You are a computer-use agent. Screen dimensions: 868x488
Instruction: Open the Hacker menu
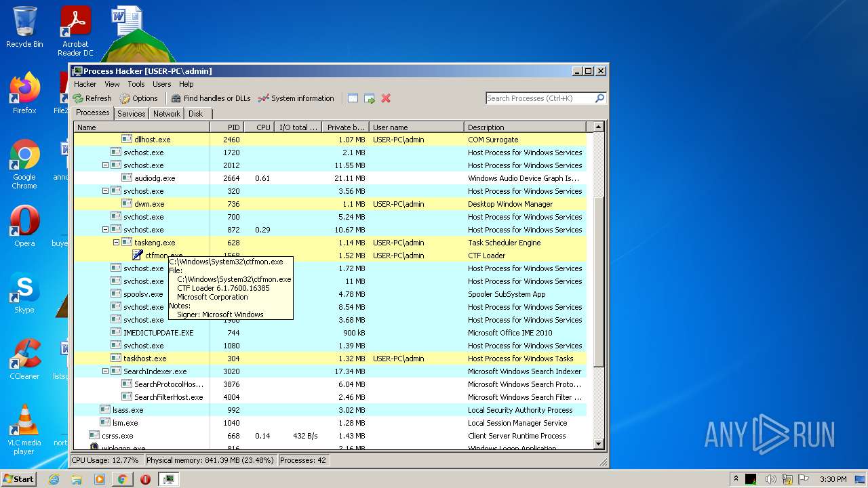click(x=85, y=84)
